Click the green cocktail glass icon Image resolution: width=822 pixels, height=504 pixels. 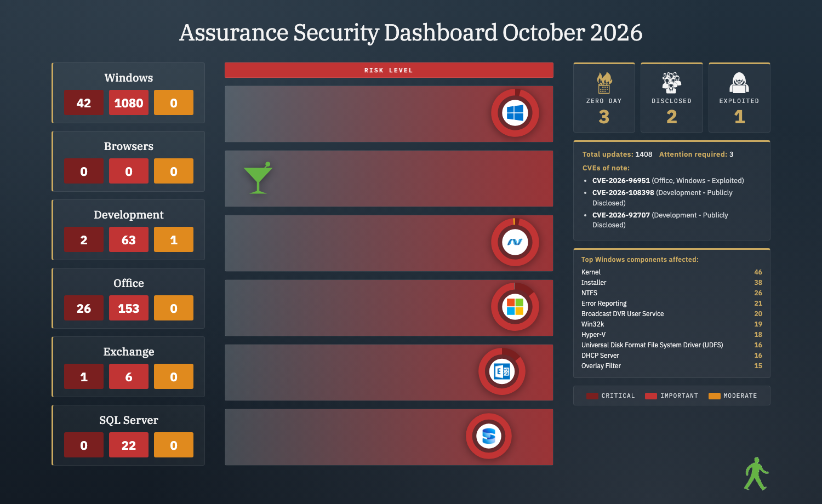coord(258,177)
